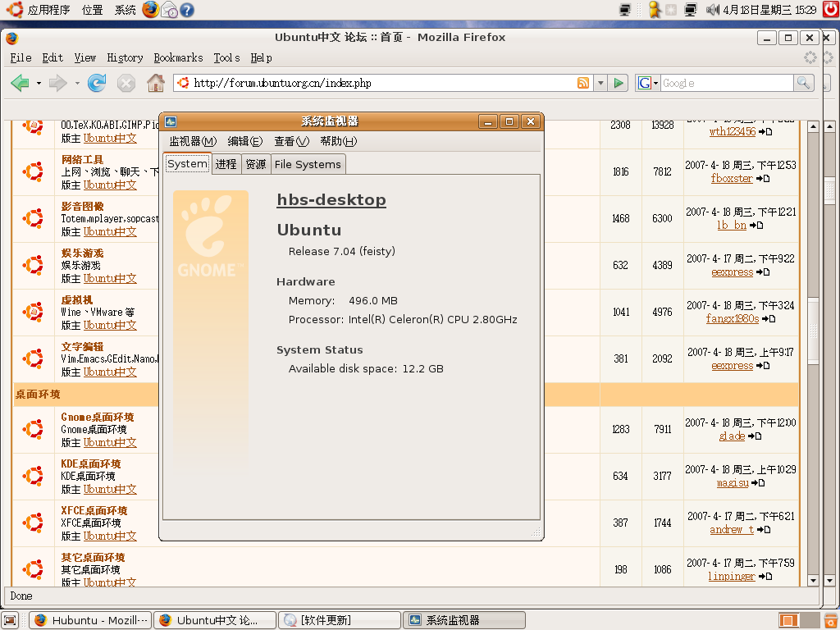Click the Ubuntu中文 moderator link under 娱乐游戏
The image size is (840, 630).
point(110,279)
